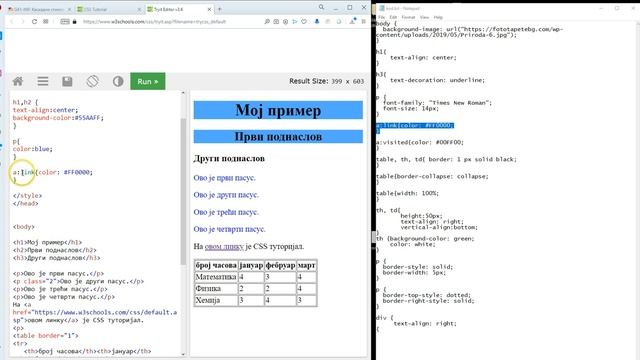
Task: Click 'background-color:#55AAFF;' in editor
Action: click(58, 118)
